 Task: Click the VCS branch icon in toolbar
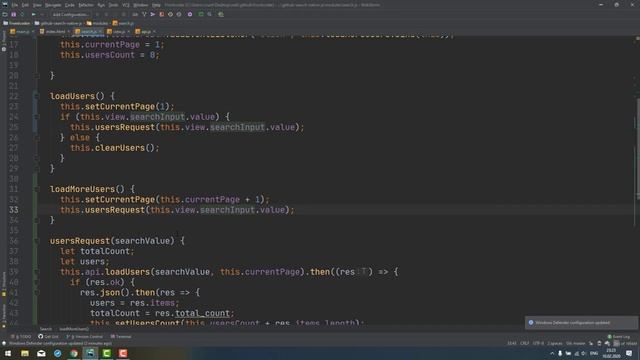[x=144, y=14]
